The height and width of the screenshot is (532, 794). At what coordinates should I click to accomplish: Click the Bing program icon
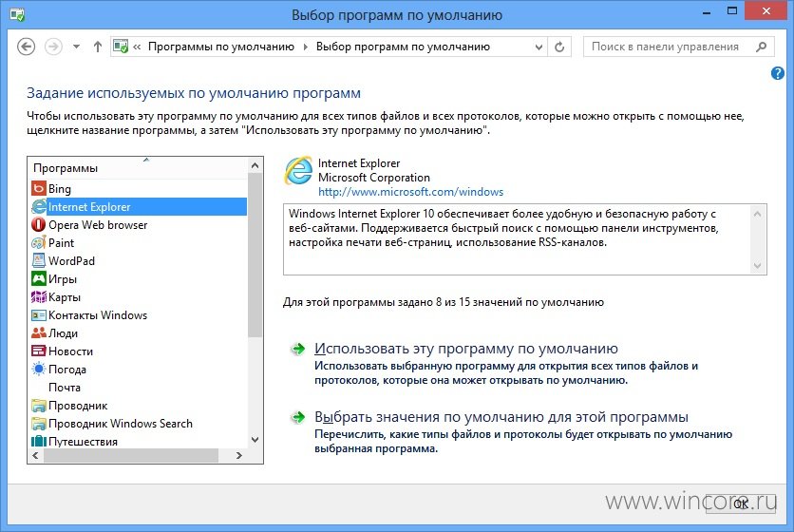(39, 188)
